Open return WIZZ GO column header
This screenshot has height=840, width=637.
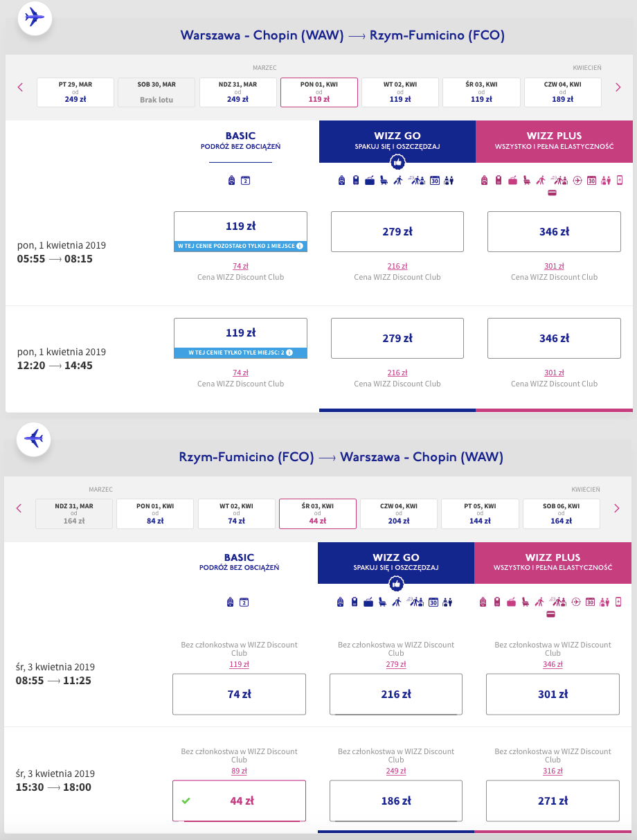point(396,562)
